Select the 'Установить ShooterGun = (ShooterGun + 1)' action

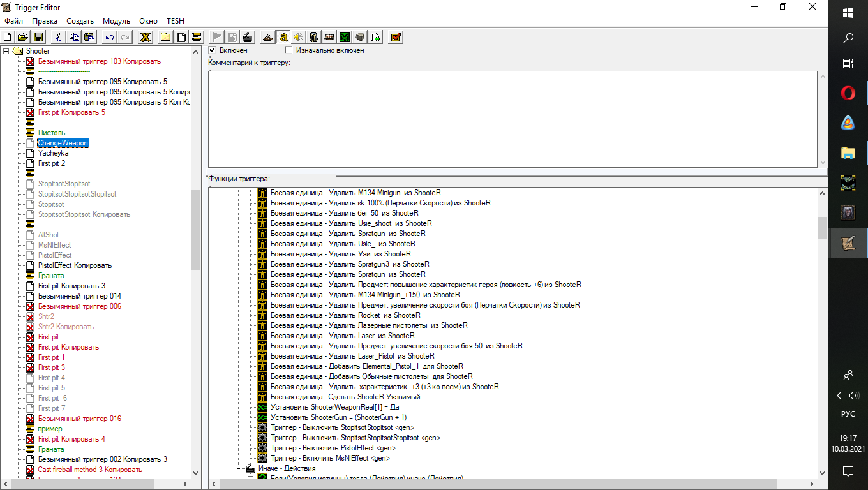[338, 417]
